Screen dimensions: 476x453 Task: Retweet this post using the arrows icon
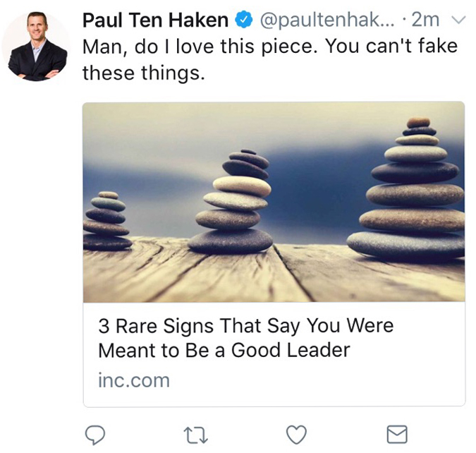pyautogui.click(x=196, y=435)
